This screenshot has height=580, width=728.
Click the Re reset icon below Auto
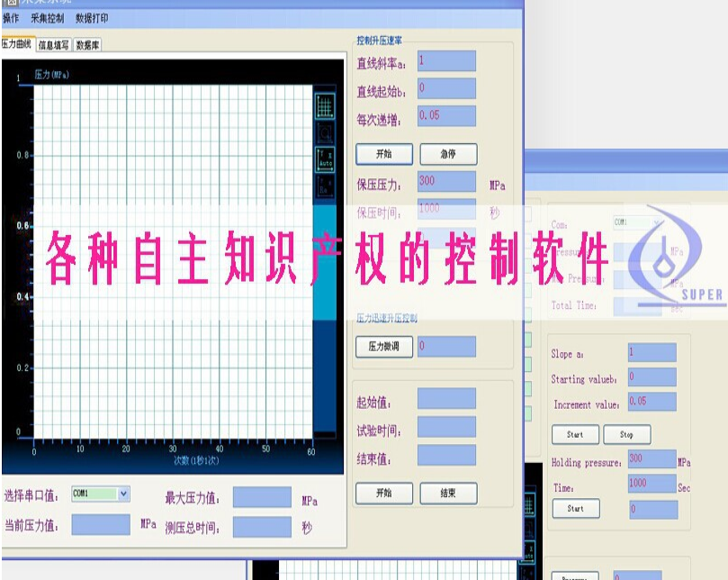[325, 186]
